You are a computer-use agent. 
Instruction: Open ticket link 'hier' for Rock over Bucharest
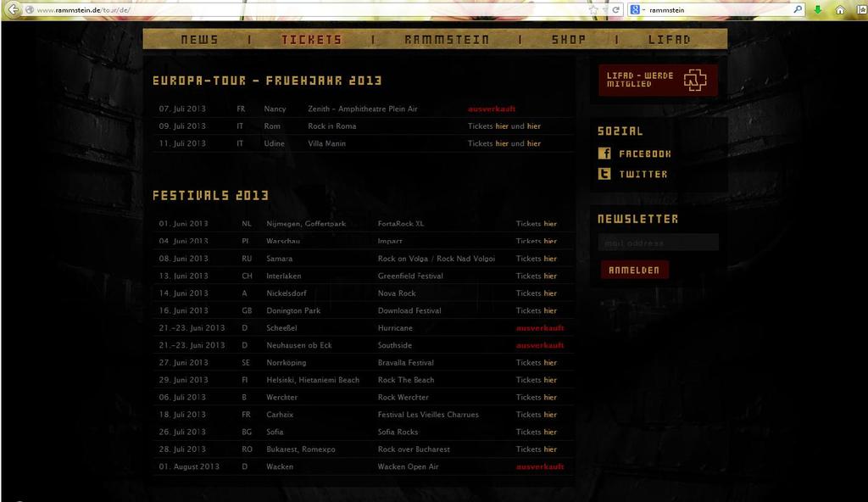[550, 449]
